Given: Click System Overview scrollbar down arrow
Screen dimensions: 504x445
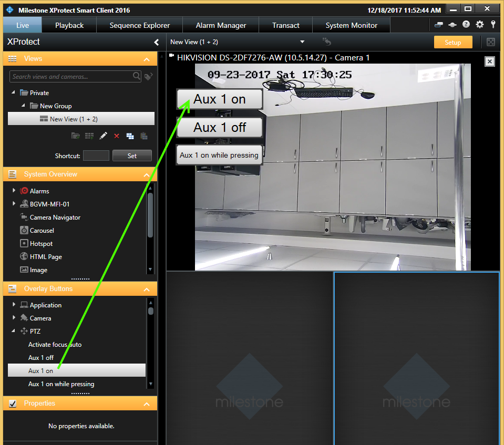Looking at the screenshot, I should [x=150, y=270].
